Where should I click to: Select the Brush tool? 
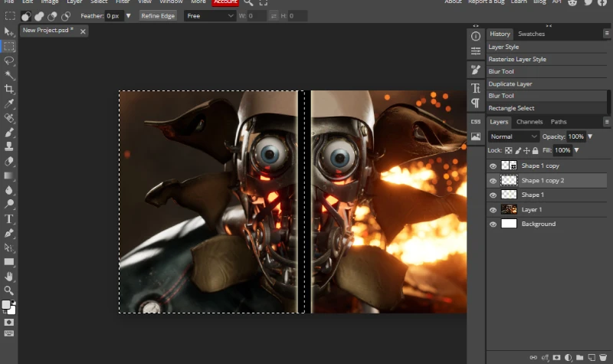[x=9, y=132]
